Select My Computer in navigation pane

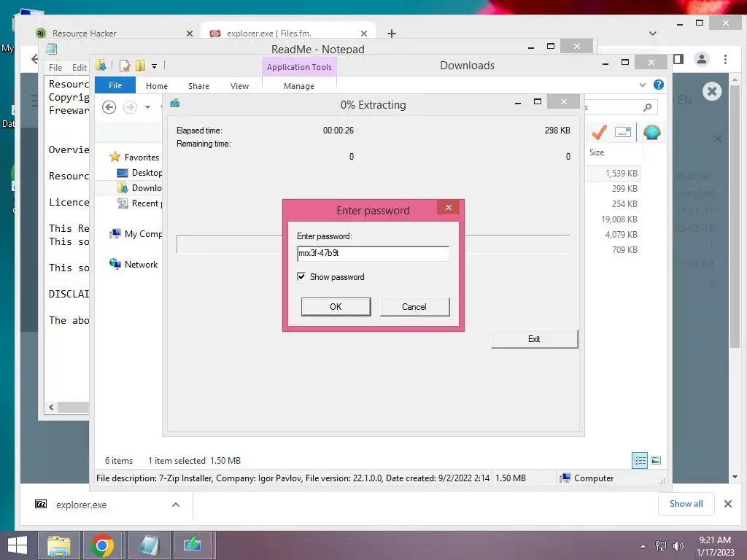point(136,234)
